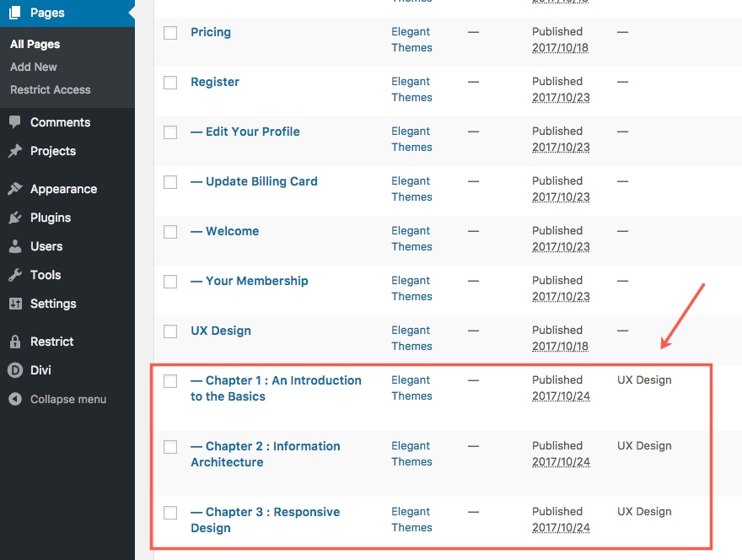742x560 pixels.
Task: Click the Plugins plug icon
Action: coord(14,218)
